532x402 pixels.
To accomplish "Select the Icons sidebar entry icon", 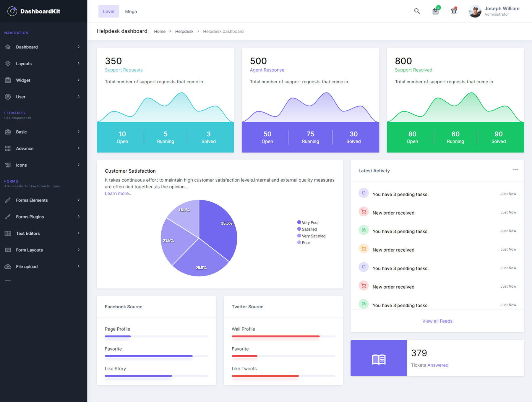I will pos(8,165).
